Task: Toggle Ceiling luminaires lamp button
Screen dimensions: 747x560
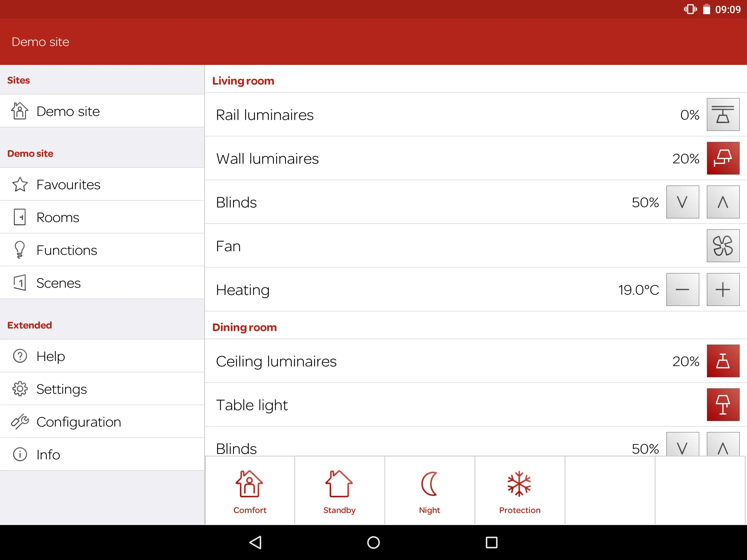Action: (723, 361)
